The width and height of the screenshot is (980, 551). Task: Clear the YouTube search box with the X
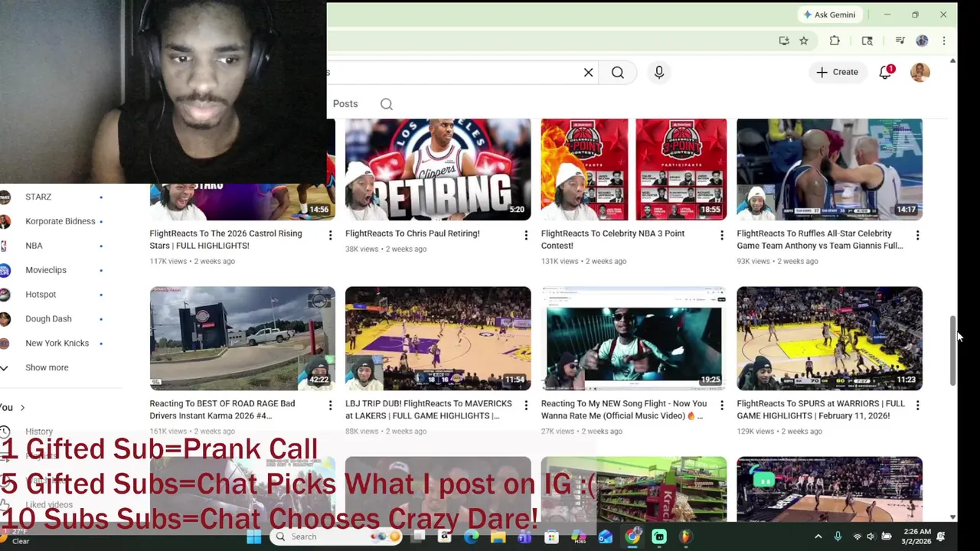pos(588,73)
